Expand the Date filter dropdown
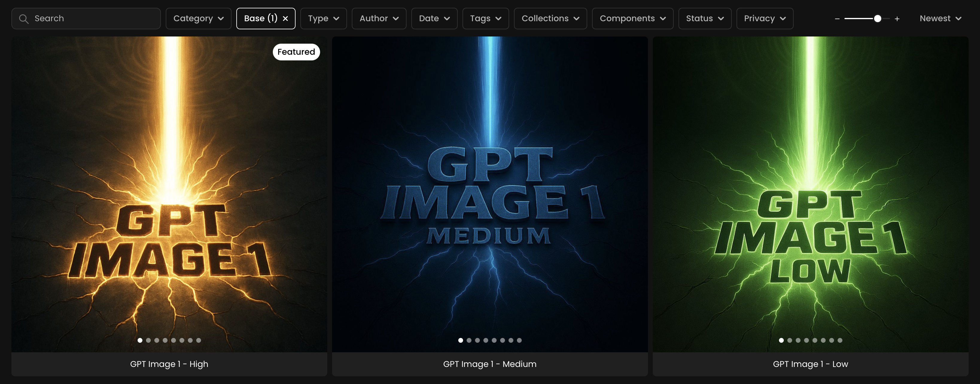The width and height of the screenshot is (980, 384). coord(434,19)
